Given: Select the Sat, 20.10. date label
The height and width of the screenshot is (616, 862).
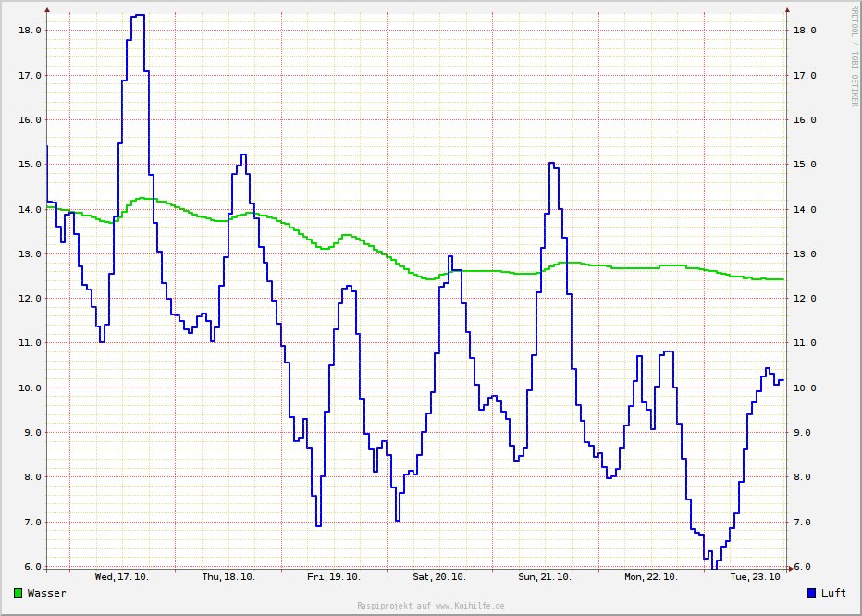Looking at the screenshot, I should pyautogui.click(x=439, y=577).
